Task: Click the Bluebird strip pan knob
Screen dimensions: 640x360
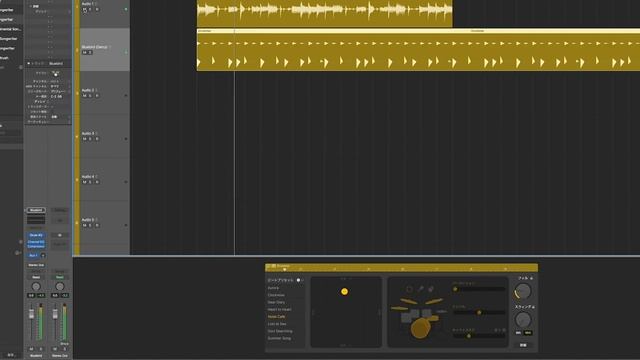Action: point(36,287)
